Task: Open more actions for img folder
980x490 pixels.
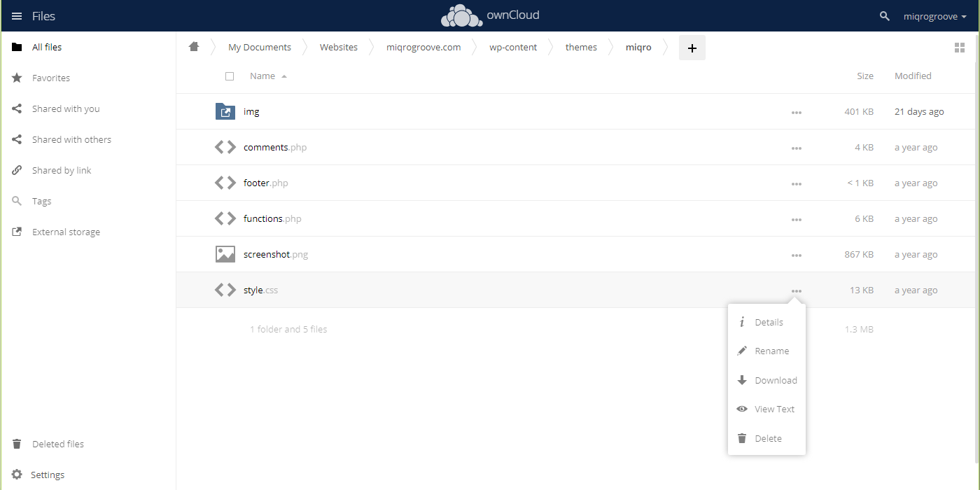Action: (x=797, y=112)
